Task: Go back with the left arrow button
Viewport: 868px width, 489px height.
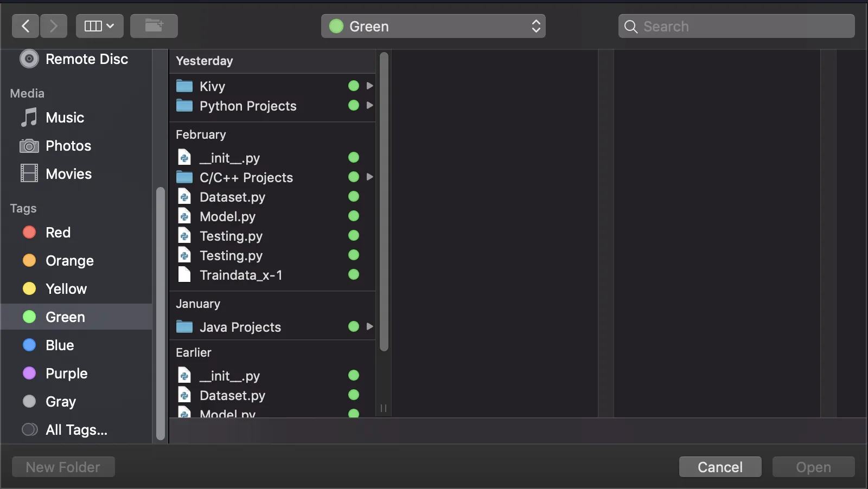Action: (25, 26)
